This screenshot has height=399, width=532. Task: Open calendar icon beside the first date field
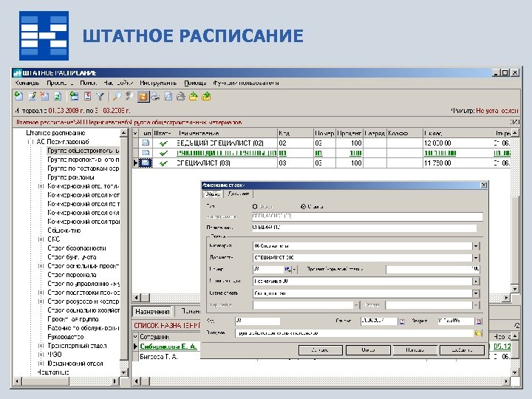tap(402, 321)
